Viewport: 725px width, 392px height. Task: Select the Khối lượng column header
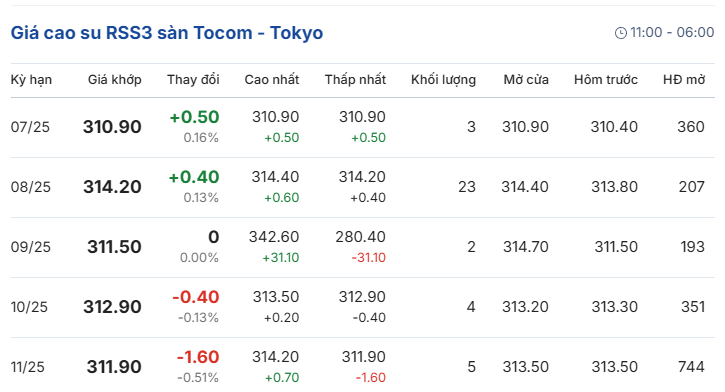tap(443, 80)
